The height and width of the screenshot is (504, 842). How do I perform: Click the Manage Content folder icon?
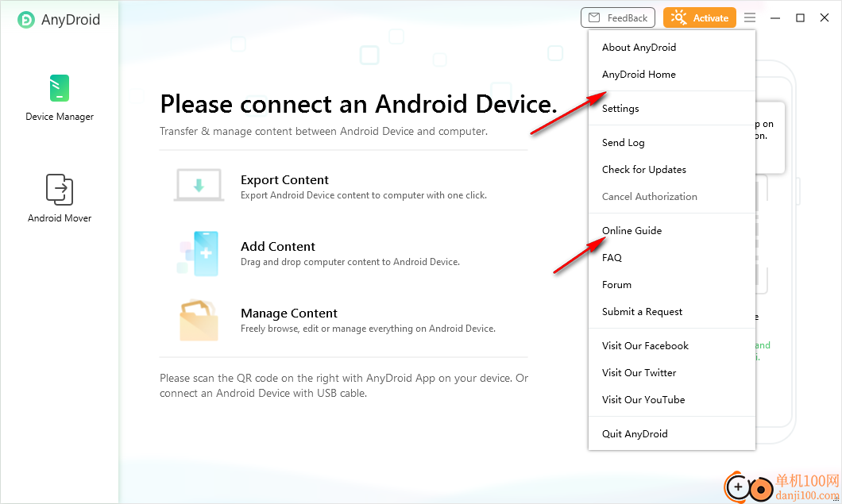199,321
